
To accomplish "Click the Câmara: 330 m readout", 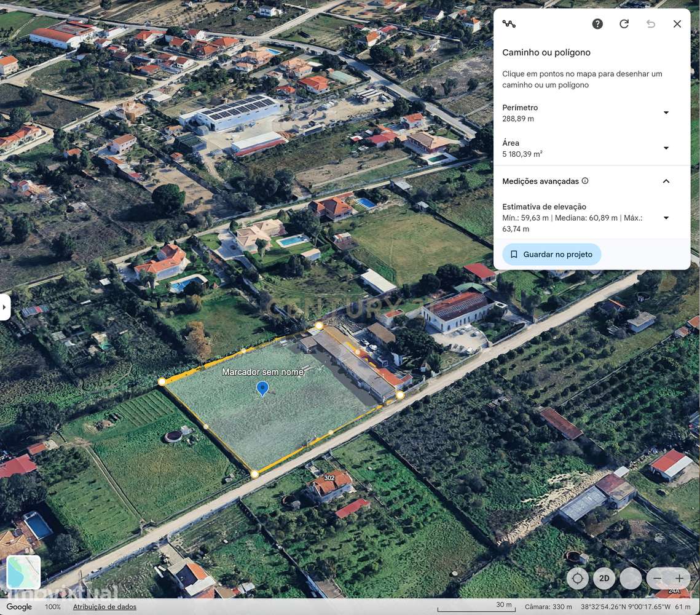I will (x=548, y=606).
